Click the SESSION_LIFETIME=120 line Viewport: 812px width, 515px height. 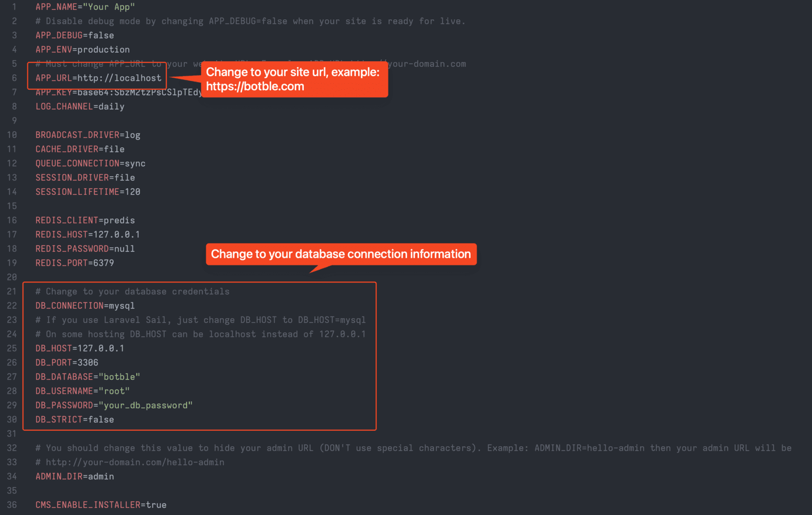(88, 192)
